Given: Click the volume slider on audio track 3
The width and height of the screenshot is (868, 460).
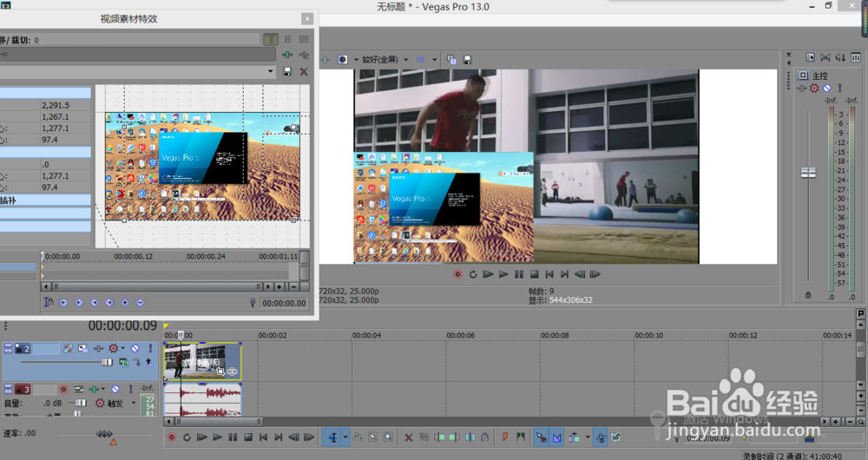Looking at the screenshot, I should click(81, 403).
